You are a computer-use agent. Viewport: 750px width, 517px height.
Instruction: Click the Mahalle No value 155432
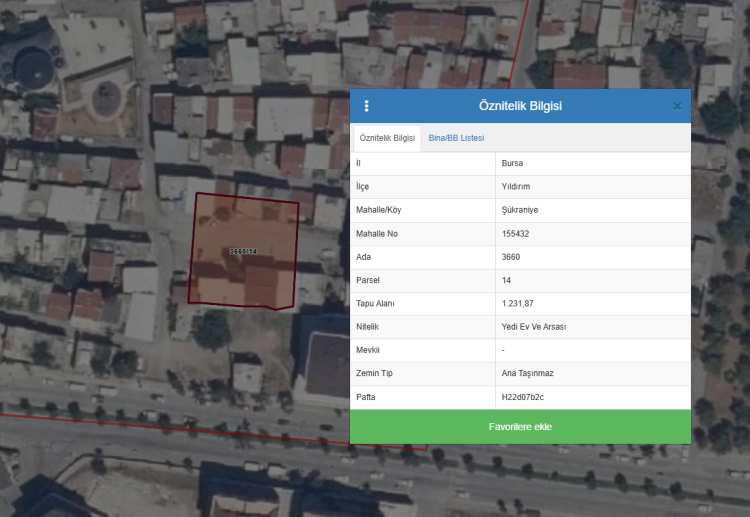(515, 233)
